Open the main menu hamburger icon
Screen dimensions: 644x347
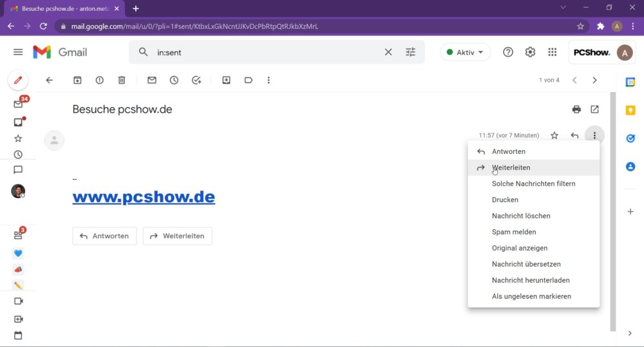tap(18, 52)
